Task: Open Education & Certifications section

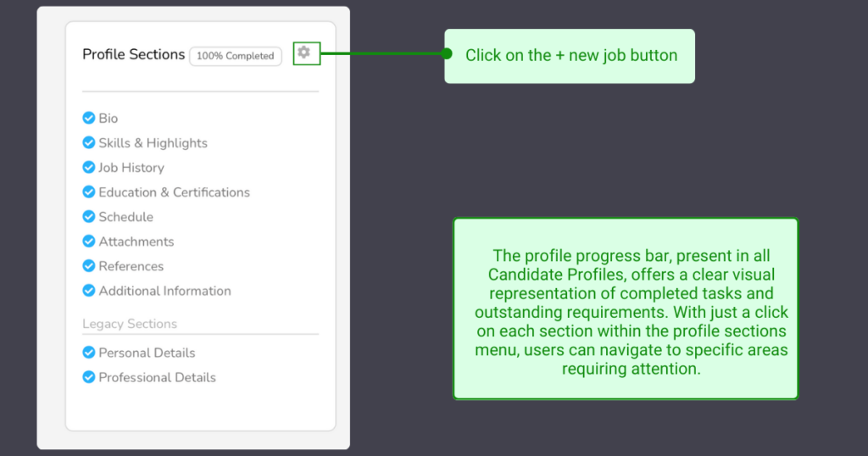Action: (x=174, y=192)
